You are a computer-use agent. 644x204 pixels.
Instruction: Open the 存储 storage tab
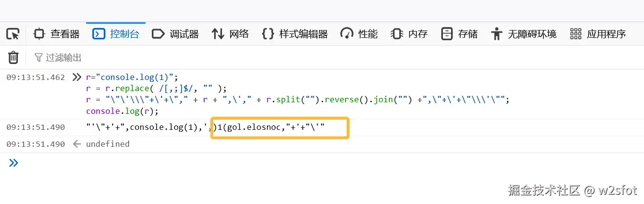coord(459,34)
